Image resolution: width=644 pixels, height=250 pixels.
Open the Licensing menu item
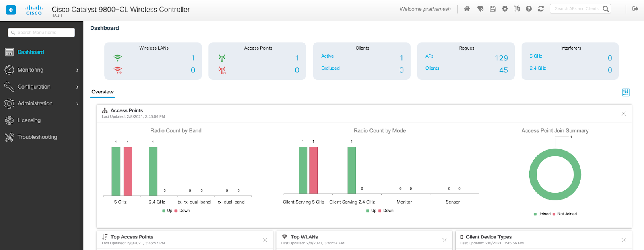[x=29, y=120]
